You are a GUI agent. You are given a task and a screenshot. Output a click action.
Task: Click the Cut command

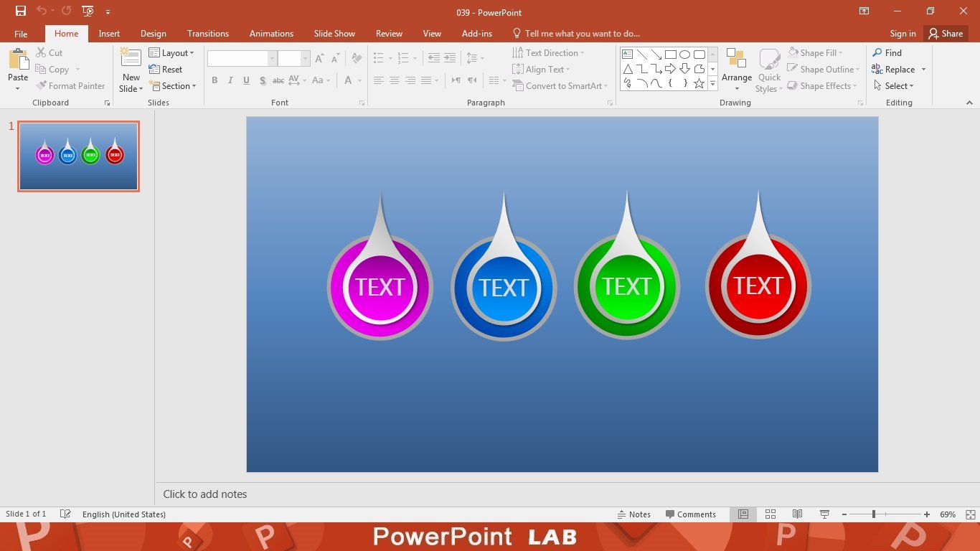pos(50,53)
